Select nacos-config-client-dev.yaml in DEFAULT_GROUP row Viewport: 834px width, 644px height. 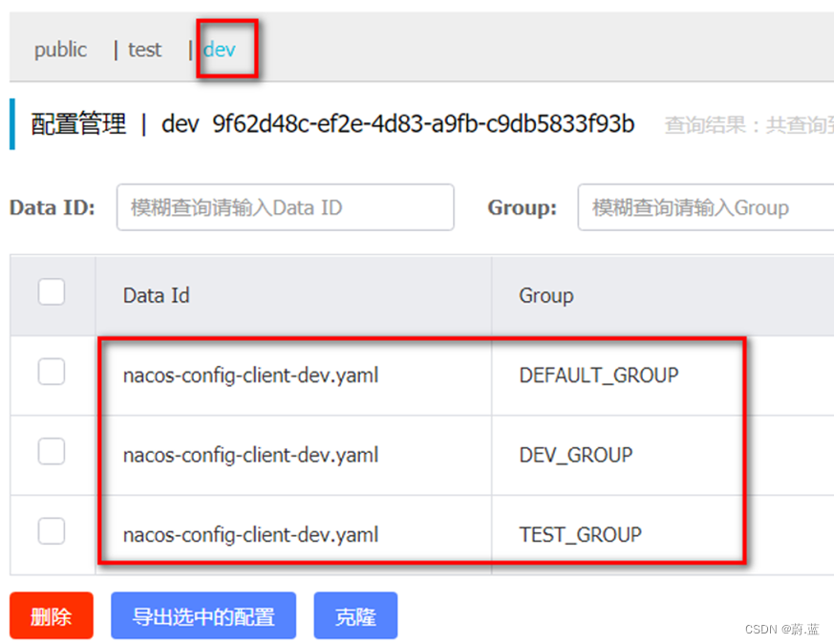[x=250, y=376]
